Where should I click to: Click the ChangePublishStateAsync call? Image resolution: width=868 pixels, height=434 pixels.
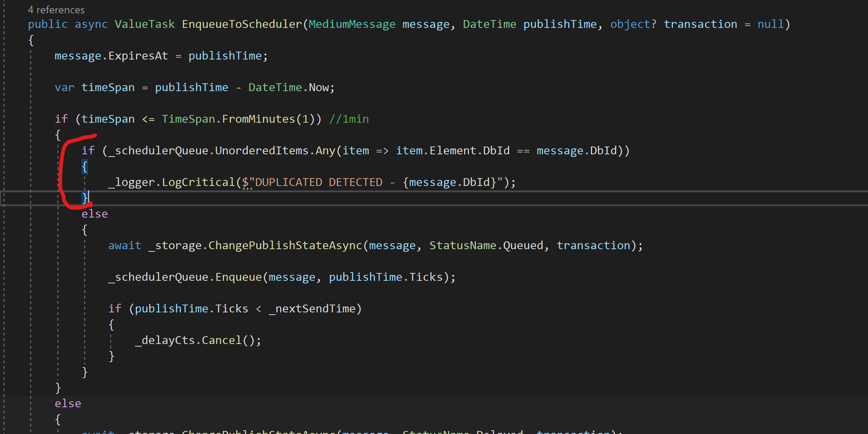point(285,245)
